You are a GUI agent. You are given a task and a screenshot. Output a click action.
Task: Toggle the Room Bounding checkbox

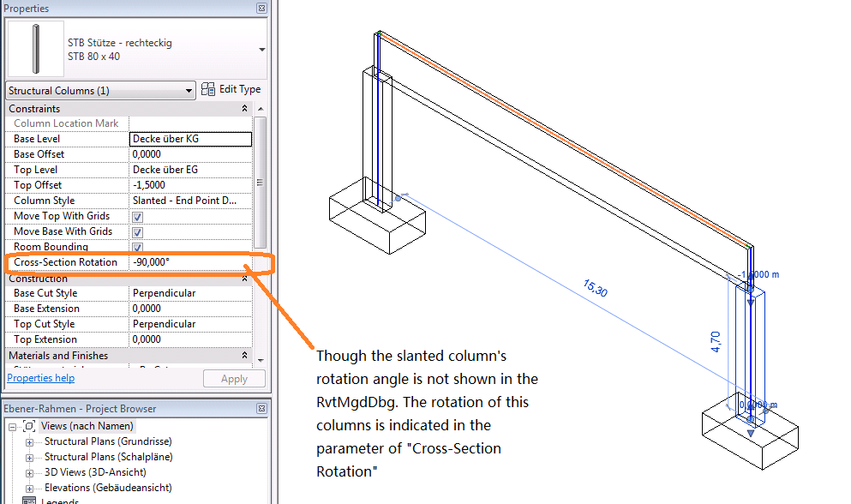click(x=138, y=247)
